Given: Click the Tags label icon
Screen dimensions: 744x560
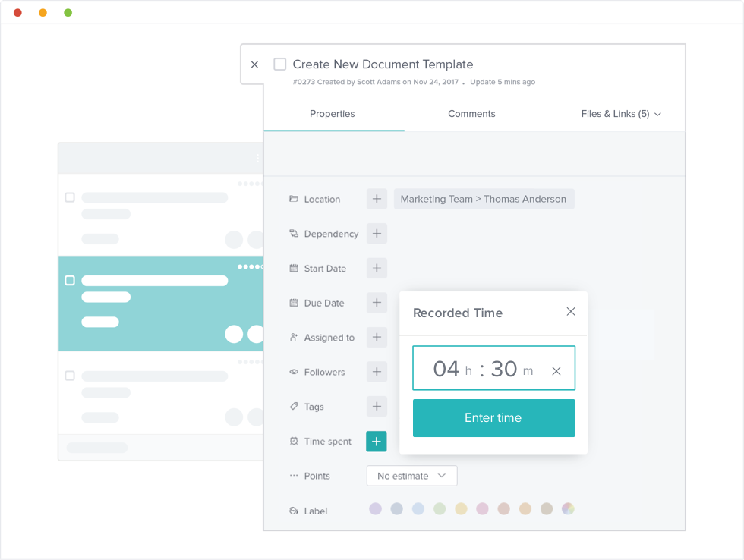Looking at the screenshot, I should click(x=293, y=406).
